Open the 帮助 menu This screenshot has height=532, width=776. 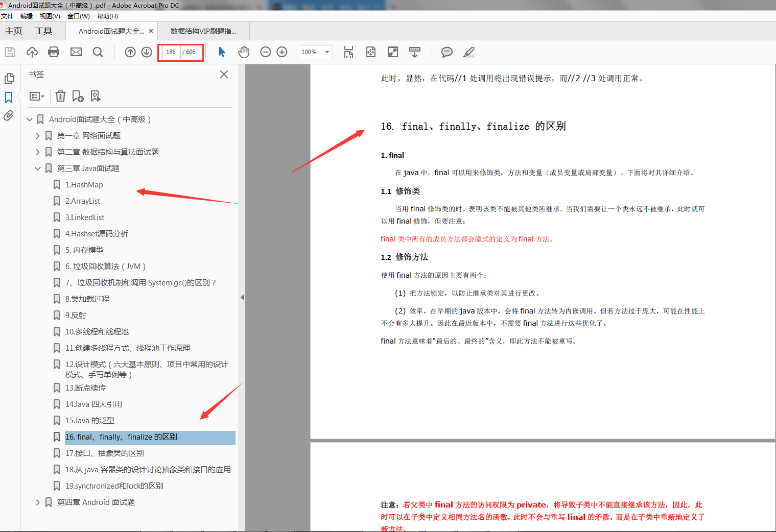point(107,16)
